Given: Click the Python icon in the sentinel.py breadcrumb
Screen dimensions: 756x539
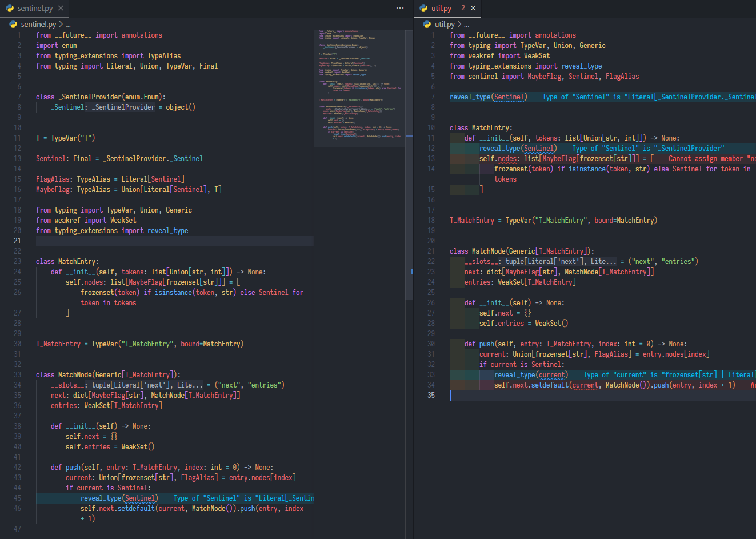Looking at the screenshot, I should click(x=13, y=24).
